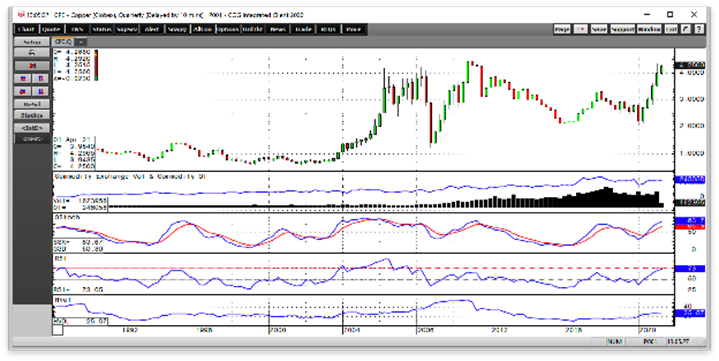Click the red crosshair icon button in sidebar
This screenshot has height=361, width=719.
(x=32, y=66)
